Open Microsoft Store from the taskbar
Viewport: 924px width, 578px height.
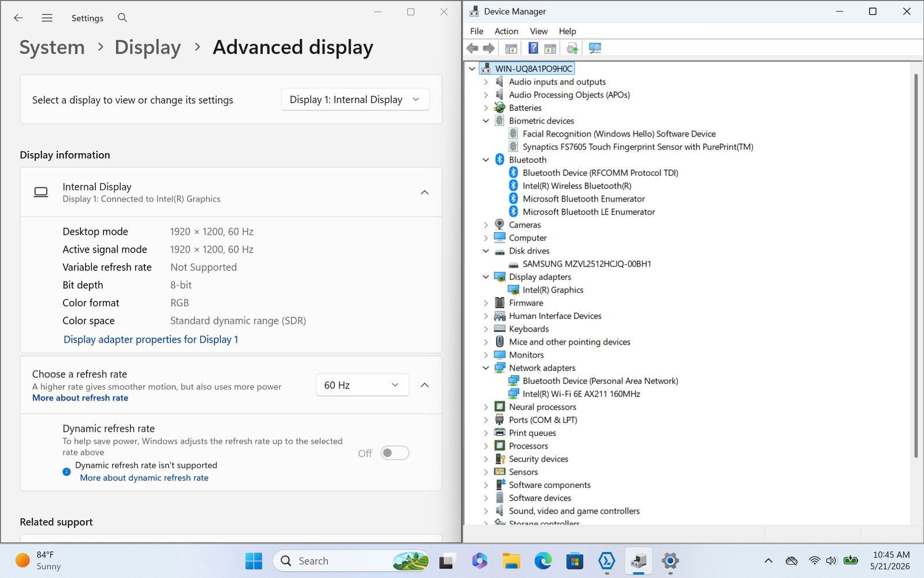click(x=574, y=561)
